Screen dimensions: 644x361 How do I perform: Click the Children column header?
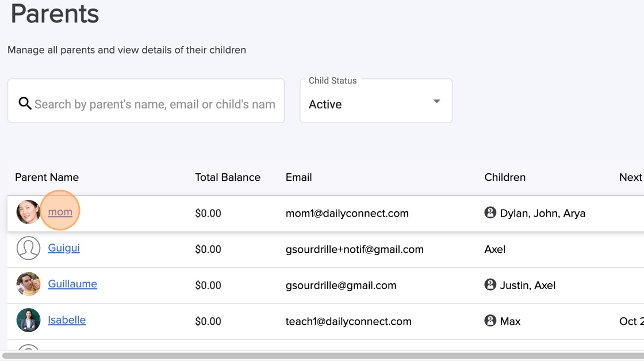coord(505,177)
